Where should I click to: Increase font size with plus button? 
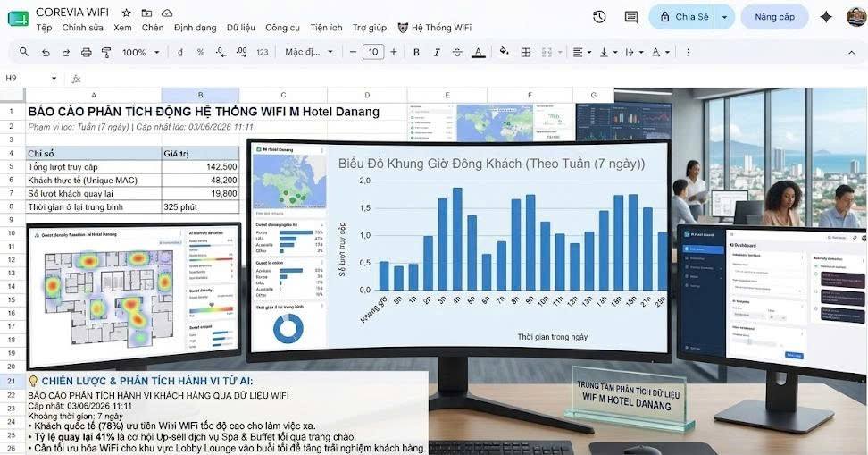point(394,52)
